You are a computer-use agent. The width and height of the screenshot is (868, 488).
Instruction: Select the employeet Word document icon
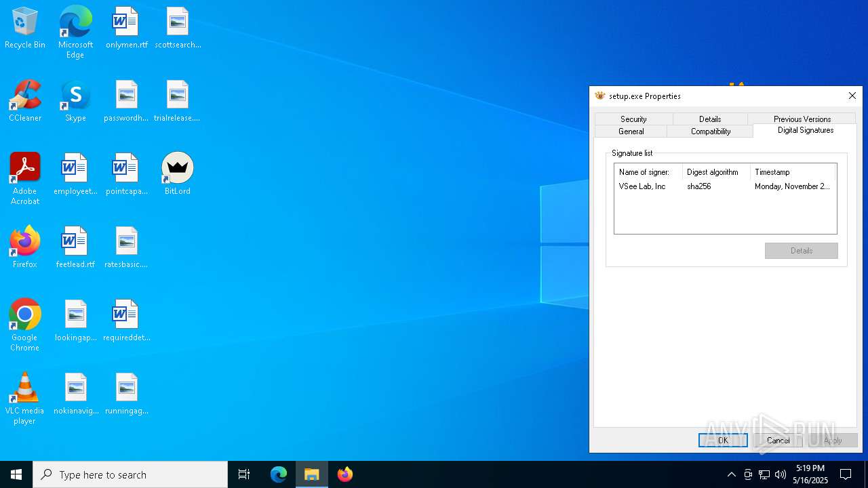pos(75,175)
